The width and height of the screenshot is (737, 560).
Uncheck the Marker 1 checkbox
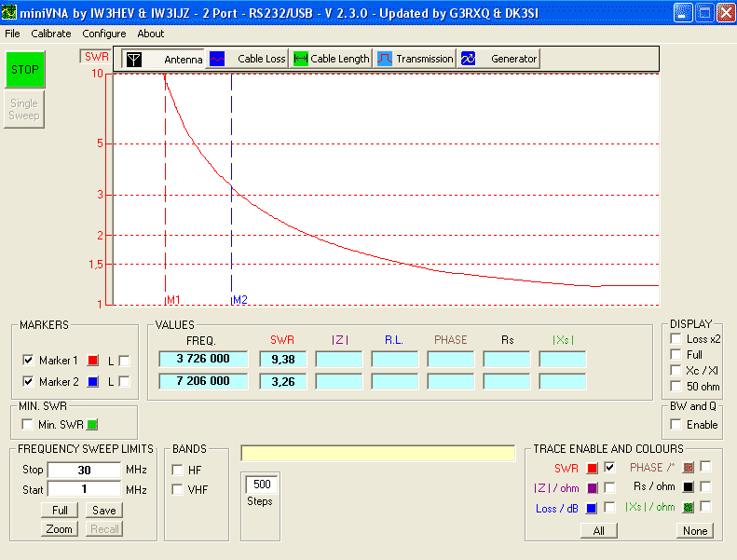(x=28, y=361)
